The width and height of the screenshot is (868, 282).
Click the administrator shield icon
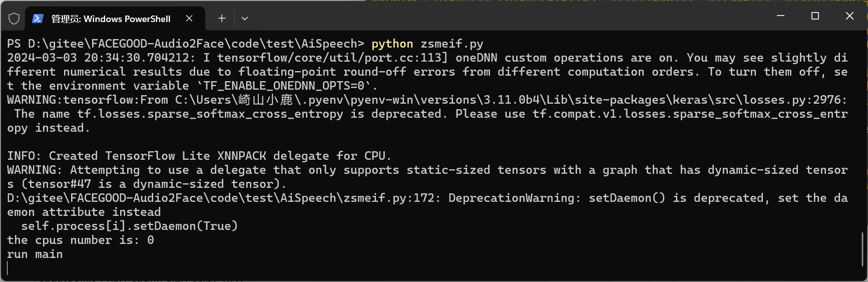click(x=14, y=19)
